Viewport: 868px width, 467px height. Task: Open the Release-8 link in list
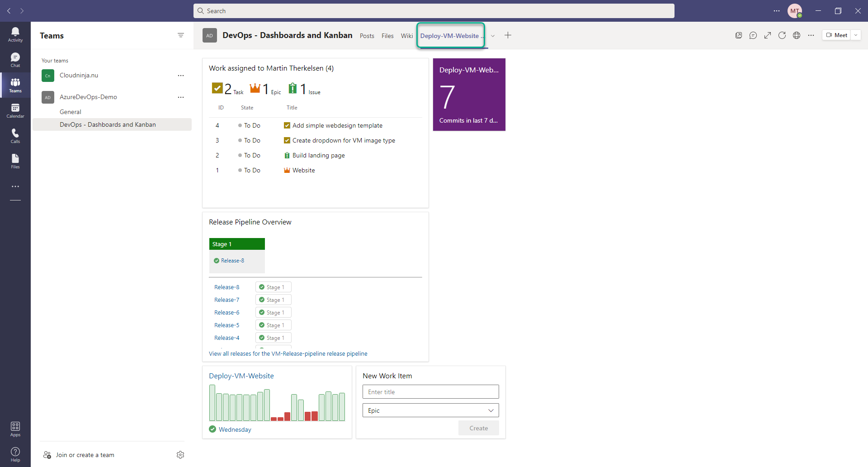pos(227,287)
